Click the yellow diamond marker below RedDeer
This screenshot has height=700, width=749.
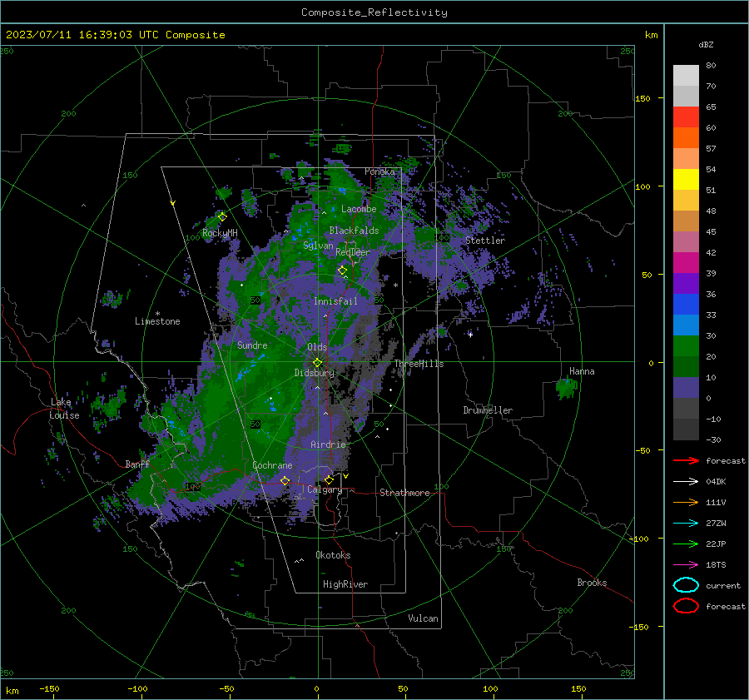coord(343,271)
